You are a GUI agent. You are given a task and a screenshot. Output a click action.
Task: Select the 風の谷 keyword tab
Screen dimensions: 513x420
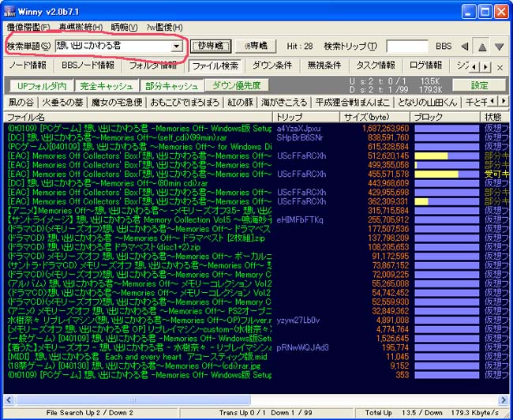tap(21, 103)
